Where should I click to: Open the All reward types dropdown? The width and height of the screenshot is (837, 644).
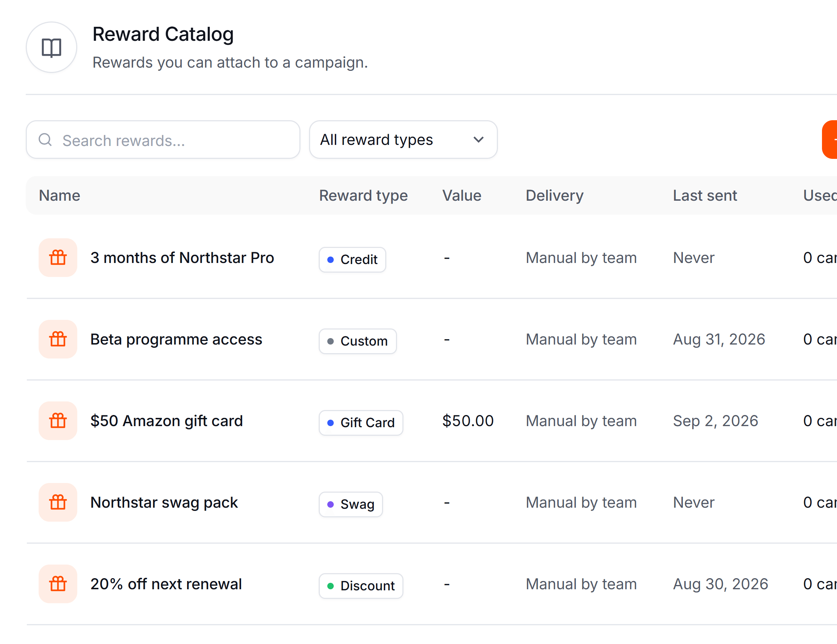point(403,140)
